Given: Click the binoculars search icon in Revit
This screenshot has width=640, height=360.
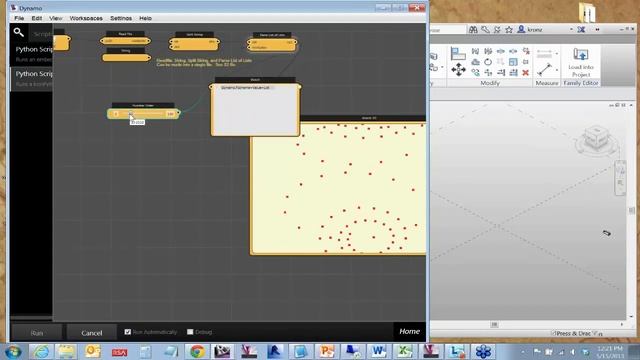Looking at the screenshot, I should coord(473,29).
